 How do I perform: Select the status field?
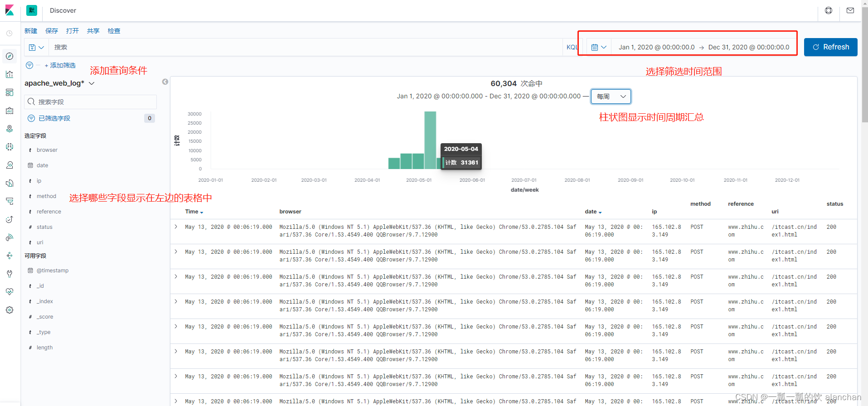[x=44, y=227]
